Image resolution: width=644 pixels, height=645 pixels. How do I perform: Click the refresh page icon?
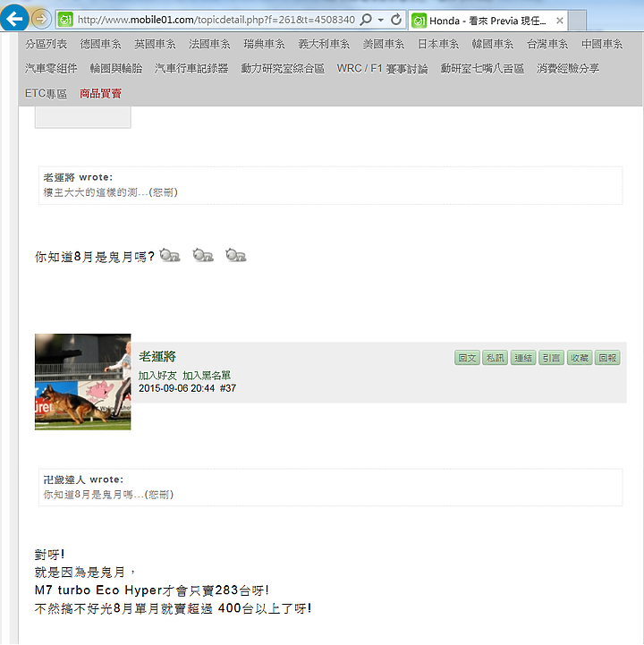pyautogui.click(x=396, y=20)
